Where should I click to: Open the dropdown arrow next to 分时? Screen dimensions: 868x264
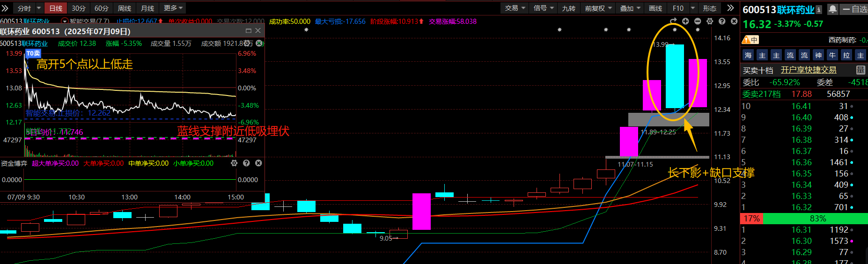(x=39, y=8)
